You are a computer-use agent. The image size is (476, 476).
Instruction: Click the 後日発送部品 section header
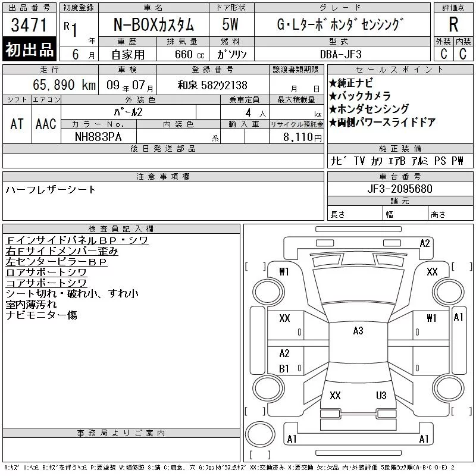click(x=163, y=149)
